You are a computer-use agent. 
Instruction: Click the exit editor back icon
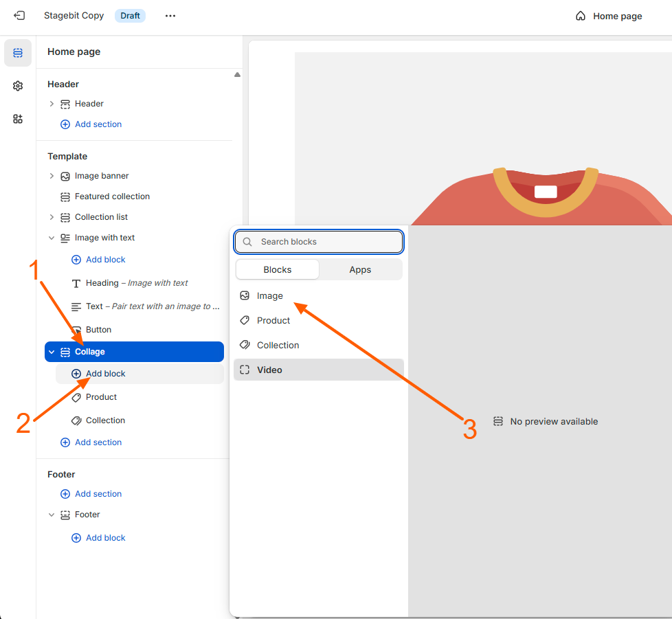point(19,16)
